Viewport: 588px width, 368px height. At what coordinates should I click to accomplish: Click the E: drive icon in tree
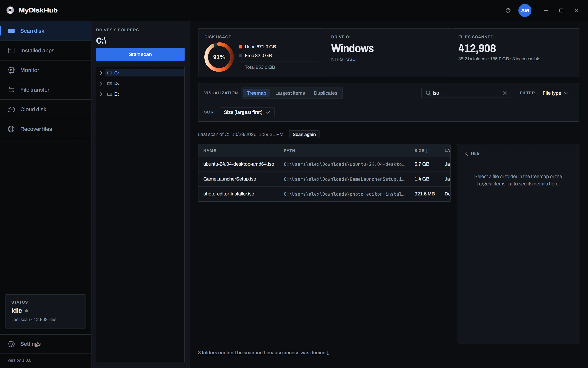pyautogui.click(x=110, y=94)
